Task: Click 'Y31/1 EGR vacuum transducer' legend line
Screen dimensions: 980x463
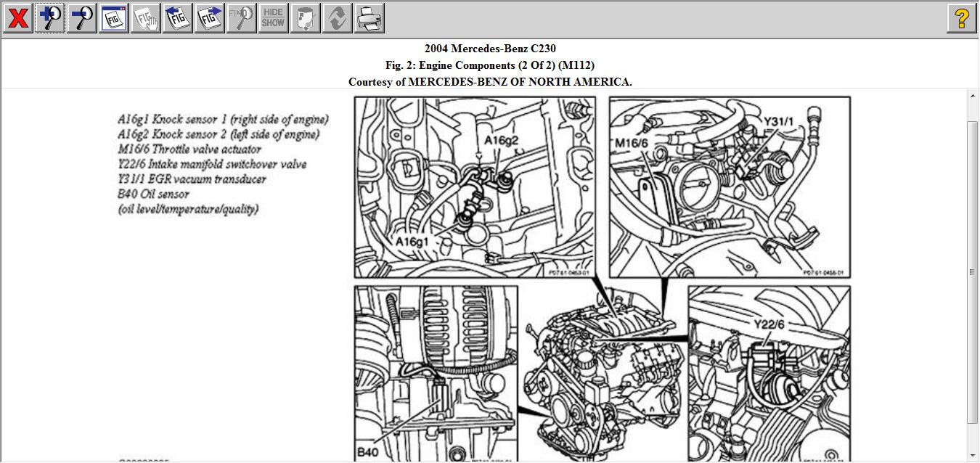Action: point(192,179)
